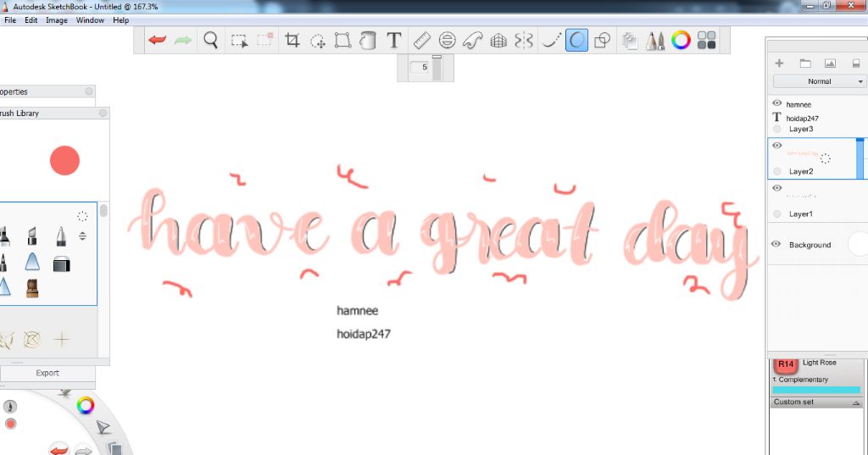Image resolution: width=868 pixels, height=455 pixels.
Task: Open the Copic Color Library squares icon
Action: (706, 41)
